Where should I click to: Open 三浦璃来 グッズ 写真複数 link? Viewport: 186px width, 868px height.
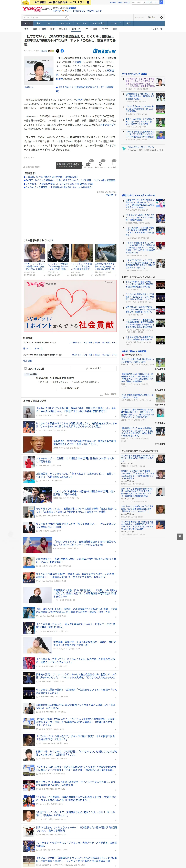pos(84,89)
